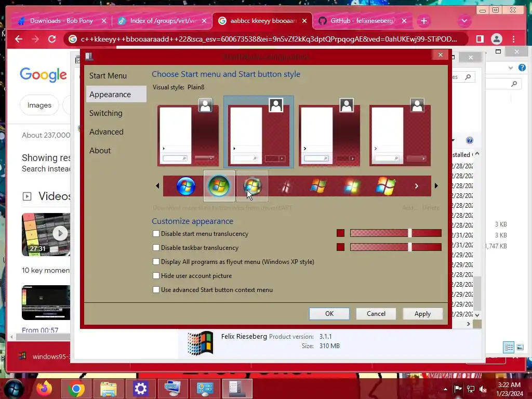
Task: Open network tray icon
Action: pos(471,389)
